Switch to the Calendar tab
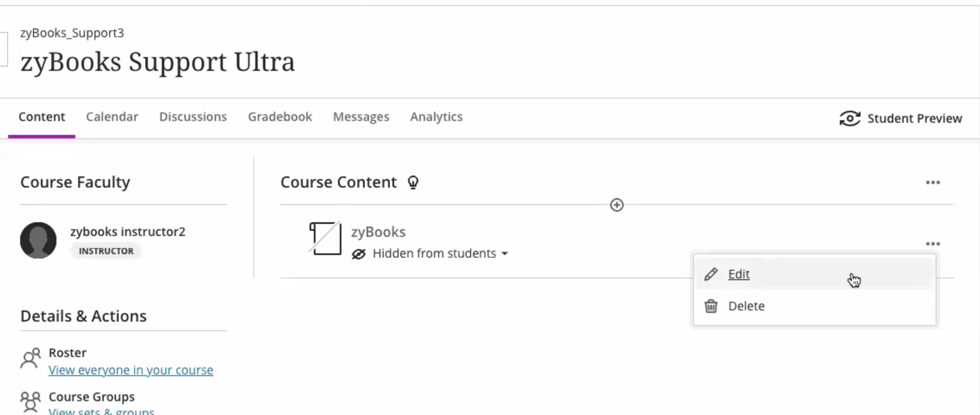The height and width of the screenshot is (415, 980). click(x=112, y=117)
